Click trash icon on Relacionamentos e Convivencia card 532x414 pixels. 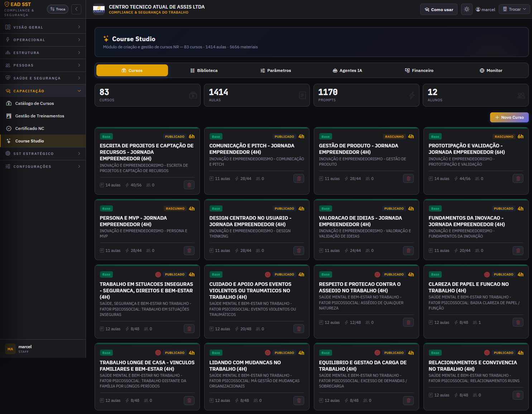click(518, 395)
